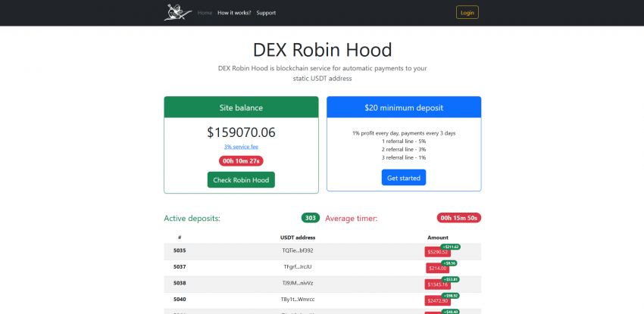
Task: Click the 2 referral line - 3% text
Action: click(404, 149)
